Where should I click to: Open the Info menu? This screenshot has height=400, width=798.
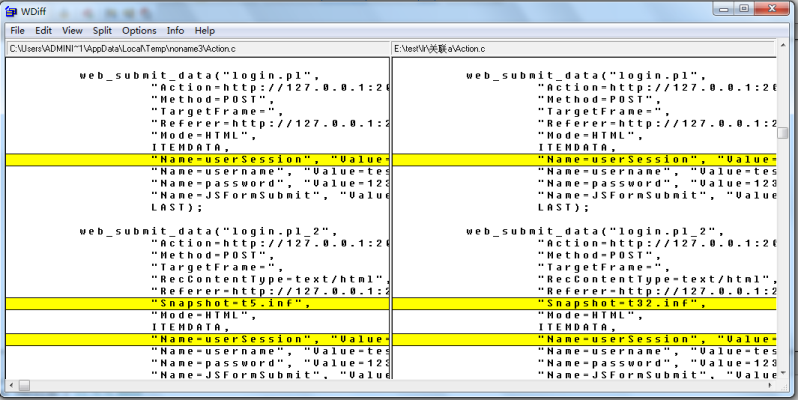pyautogui.click(x=176, y=31)
